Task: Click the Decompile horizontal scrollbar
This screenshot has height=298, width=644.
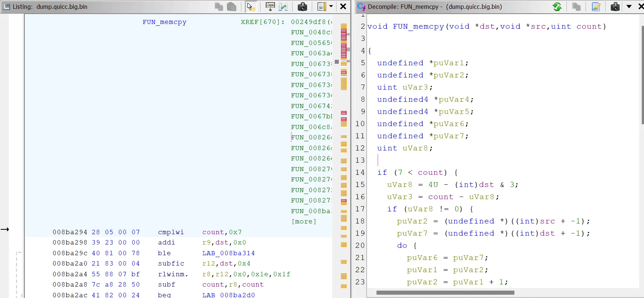Action: 445,293
